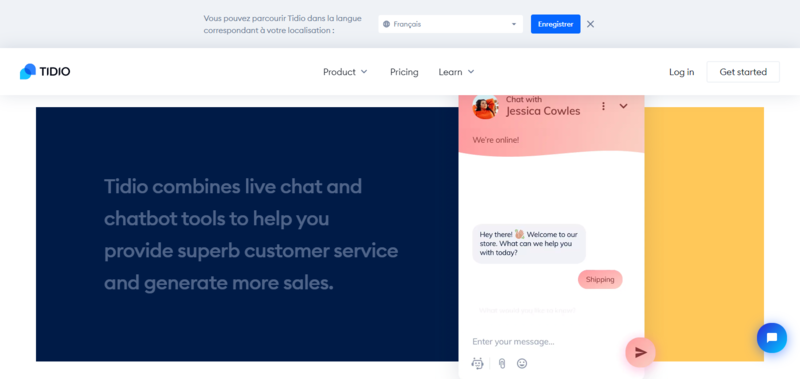The width and height of the screenshot is (800, 379).
Task: Open the three-dot options menu in chat header
Action: coord(604,106)
